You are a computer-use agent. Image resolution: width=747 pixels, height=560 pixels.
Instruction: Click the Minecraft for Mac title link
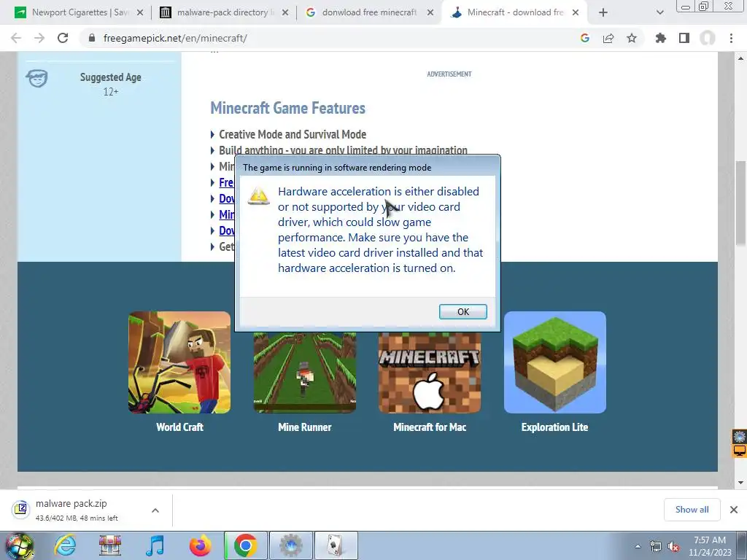(430, 427)
